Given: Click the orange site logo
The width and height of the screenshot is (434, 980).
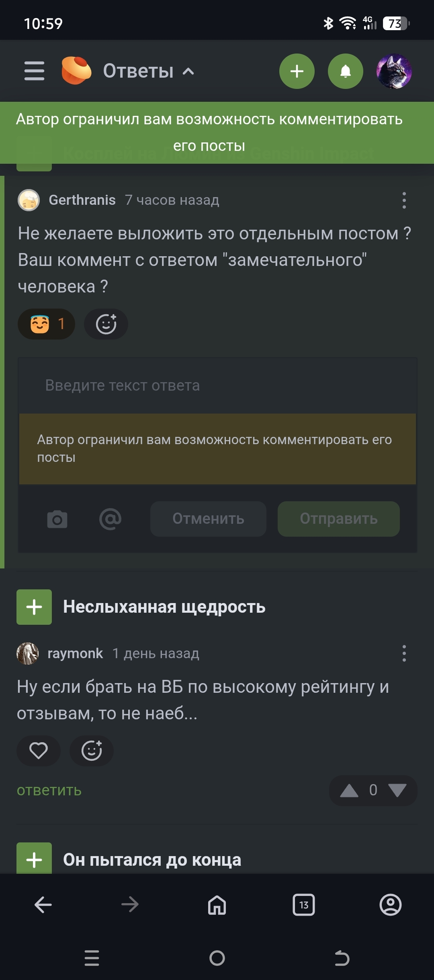Looking at the screenshot, I should 76,71.
